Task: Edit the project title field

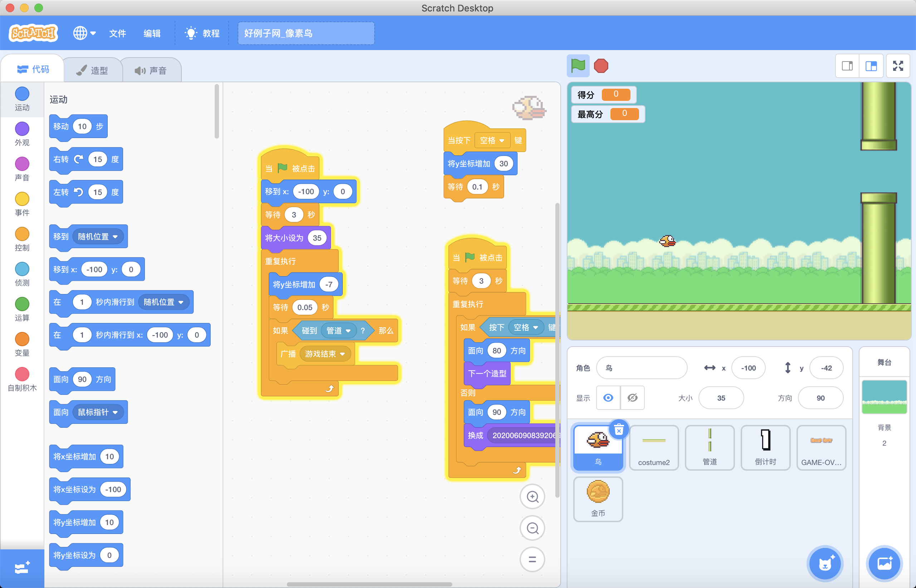Action: (x=306, y=33)
